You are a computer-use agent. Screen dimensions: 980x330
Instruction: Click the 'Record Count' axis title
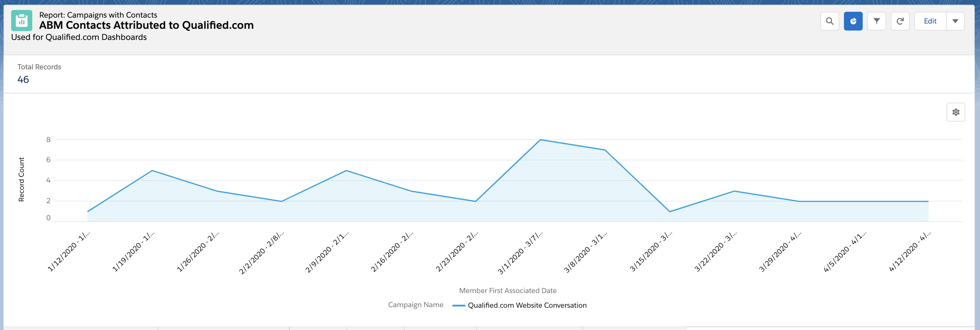coord(21,179)
